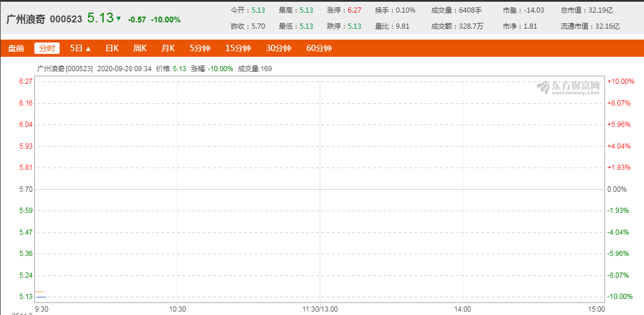Screen dimensions: 644x315
Task: Click the 11:30/13:00 time axis label
Action: 320,309
